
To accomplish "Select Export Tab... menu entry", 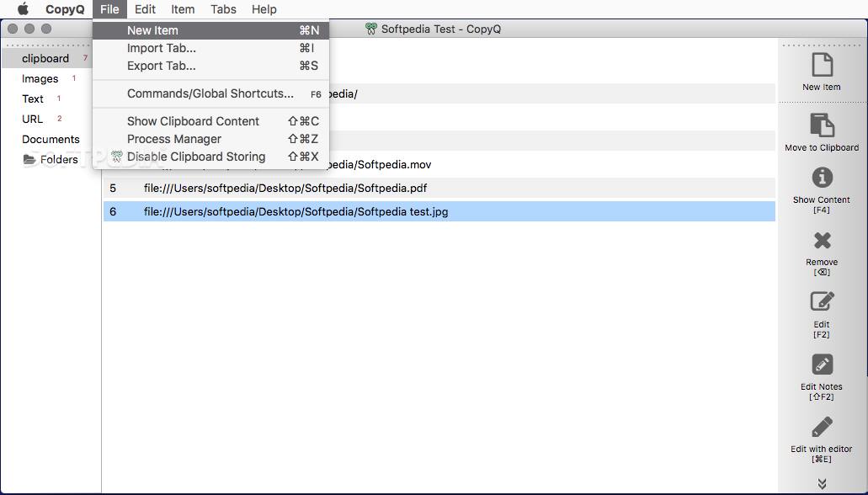I will [211, 66].
